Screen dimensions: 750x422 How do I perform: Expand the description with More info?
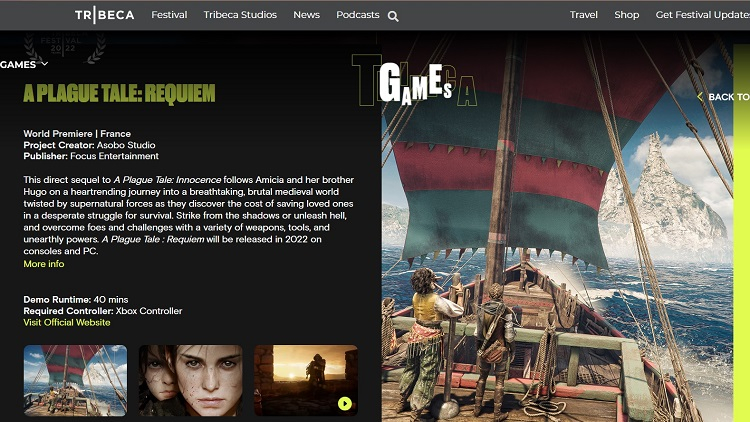[44, 264]
